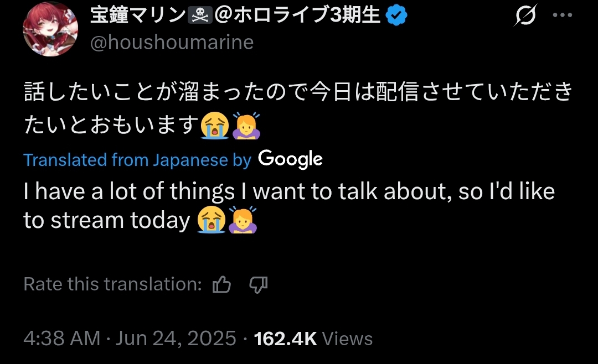Click the blue verified badge
The image size is (598, 364).
click(x=396, y=17)
